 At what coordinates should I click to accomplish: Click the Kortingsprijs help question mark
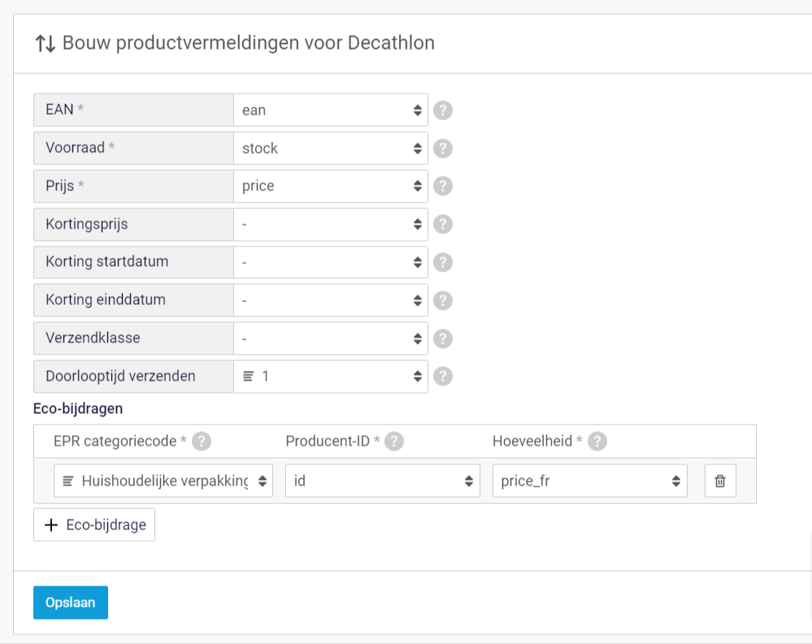[443, 224]
